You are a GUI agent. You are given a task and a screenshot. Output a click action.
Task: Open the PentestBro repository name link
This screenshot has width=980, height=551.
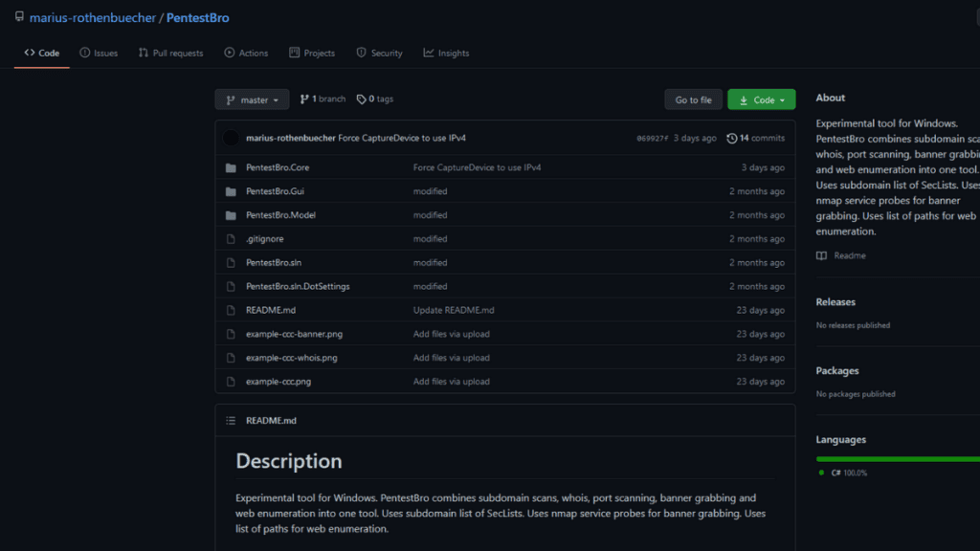197,17
